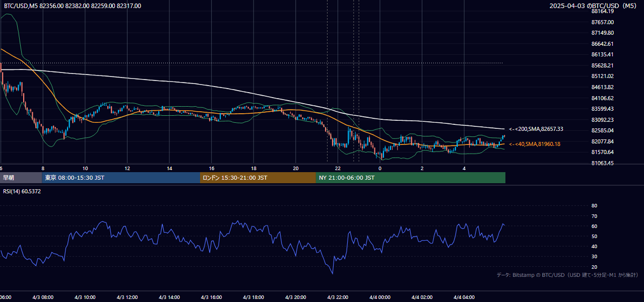644x302 pixels.
Task: Select the RSI level 20 axis label
Action: 594,267
